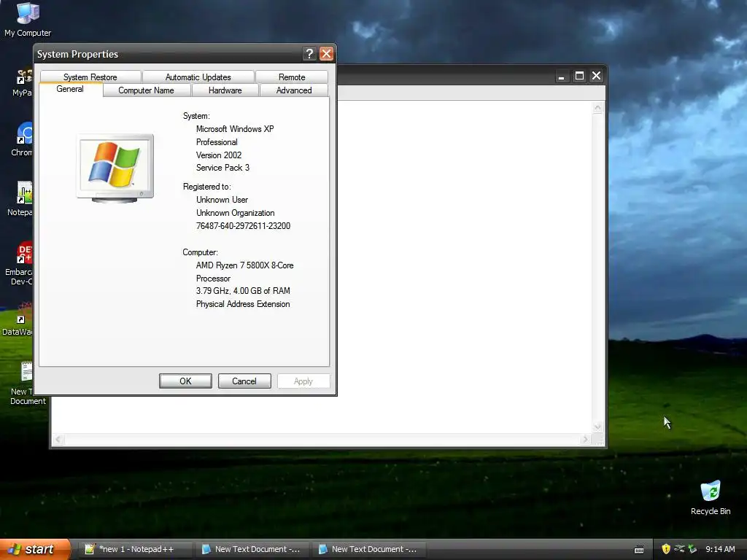Open the Computer Name tab
747x560 pixels.
click(146, 90)
